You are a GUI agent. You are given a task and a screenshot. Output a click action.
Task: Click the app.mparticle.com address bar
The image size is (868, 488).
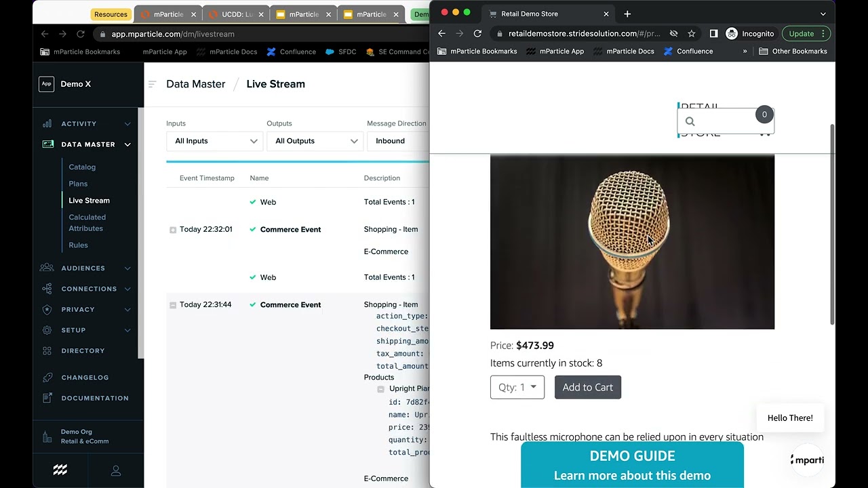coord(261,34)
